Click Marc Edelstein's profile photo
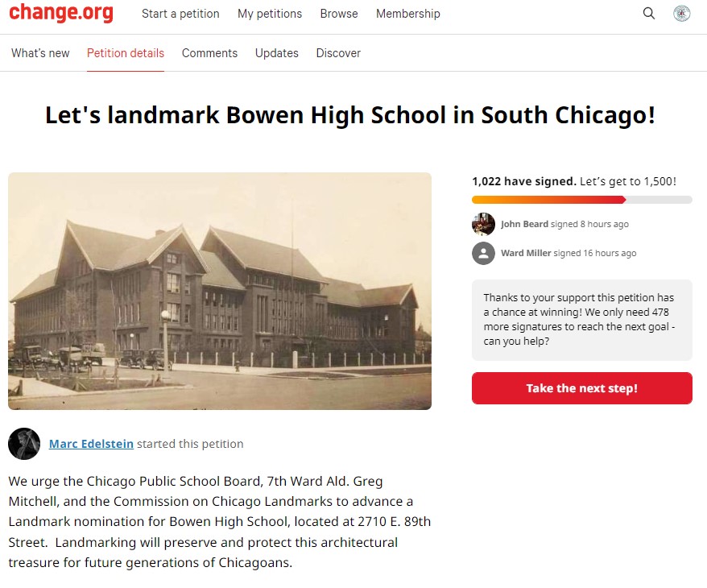The width and height of the screenshot is (707, 588). click(24, 444)
